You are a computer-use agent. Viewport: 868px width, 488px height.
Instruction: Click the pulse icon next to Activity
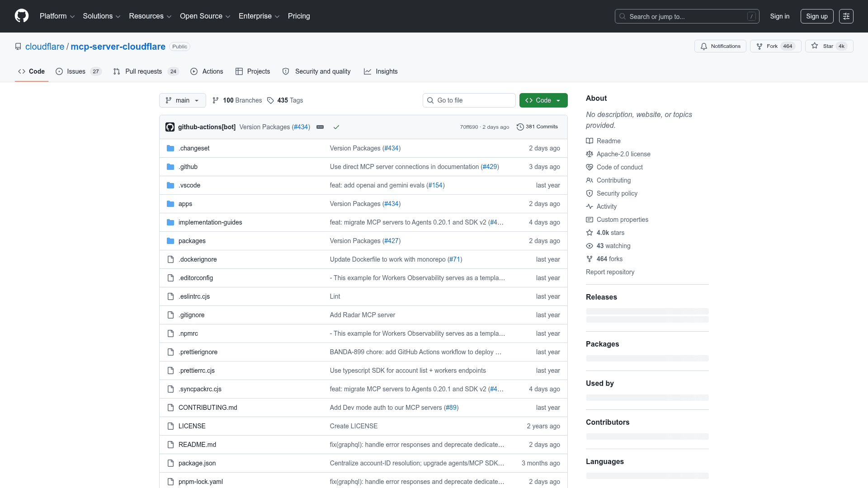(590, 206)
